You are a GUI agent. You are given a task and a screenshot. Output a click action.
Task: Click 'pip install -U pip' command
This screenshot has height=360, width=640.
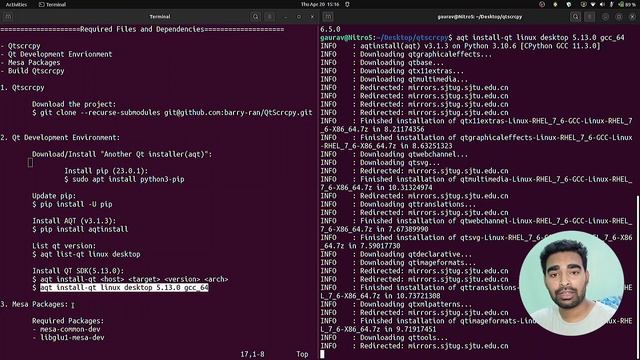tap(72, 204)
